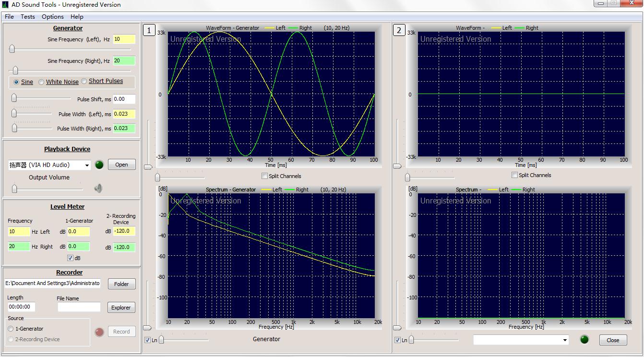Viewport: 644px width, 357px height.
Task: Expand the Playback Device dropdown
Action: [87, 165]
